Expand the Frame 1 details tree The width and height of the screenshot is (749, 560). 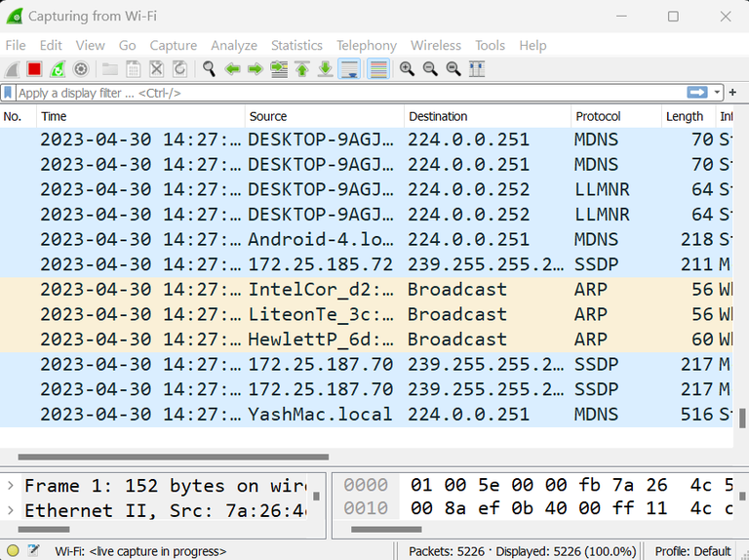click(x=11, y=486)
